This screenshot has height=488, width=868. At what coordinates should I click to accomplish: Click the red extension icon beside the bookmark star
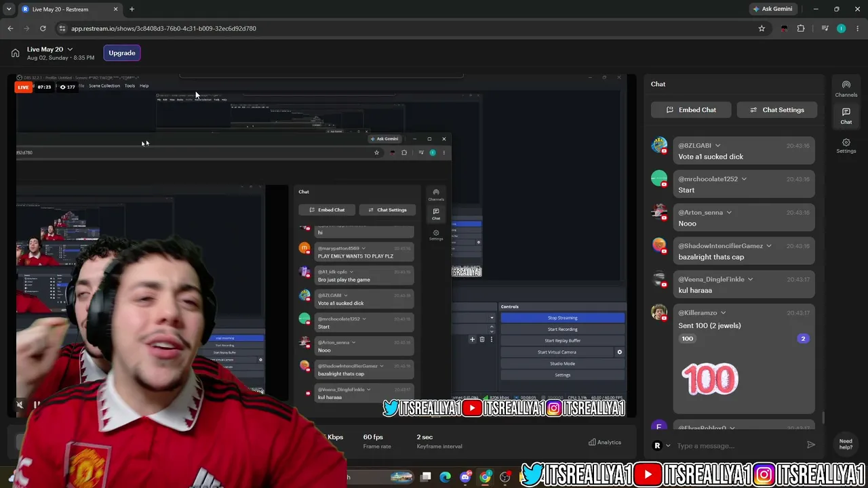(x=785, y=28)
